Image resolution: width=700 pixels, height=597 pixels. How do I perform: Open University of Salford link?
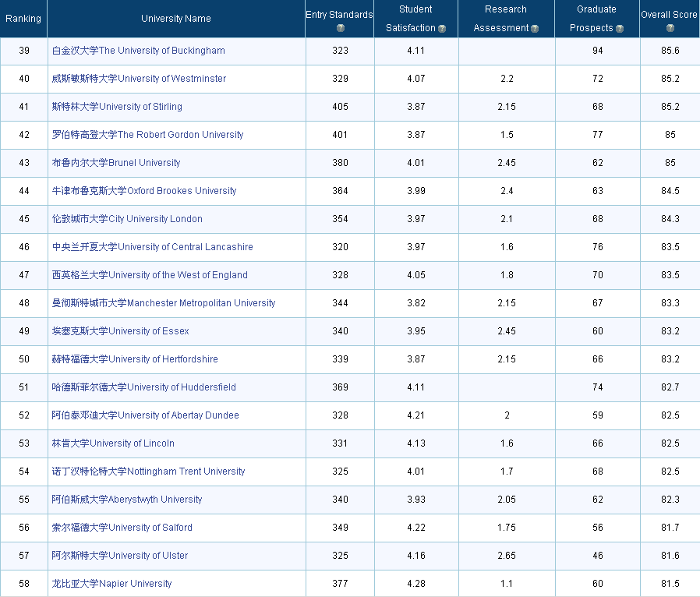pos(122,528)
